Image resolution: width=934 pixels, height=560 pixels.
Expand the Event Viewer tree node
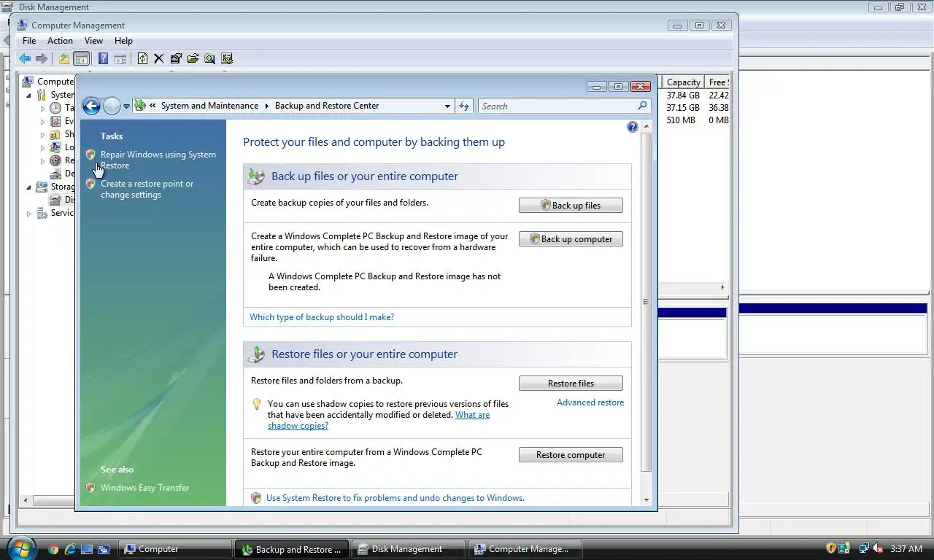click(42, 121)
